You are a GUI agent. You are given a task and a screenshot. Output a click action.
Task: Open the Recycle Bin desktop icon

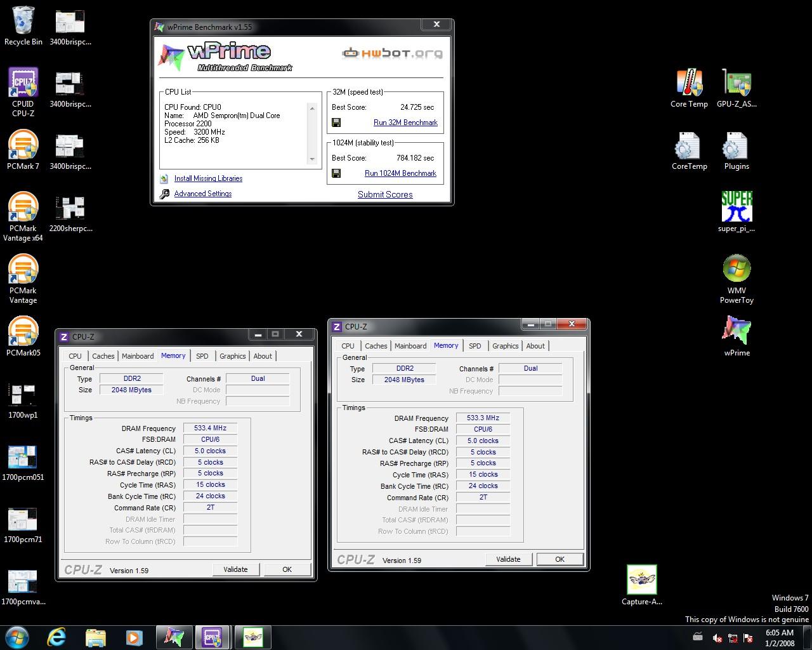pos(23,26)
